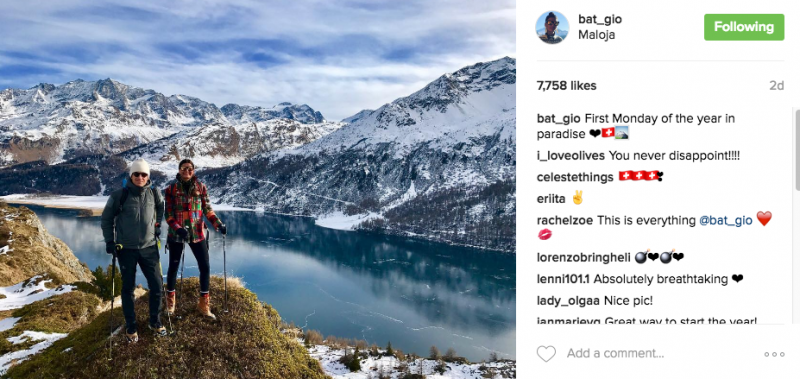
Task: Click the @bat_gio mention in rachelzoe's comment
Action: pyautogui.click(x=726, y=220)
